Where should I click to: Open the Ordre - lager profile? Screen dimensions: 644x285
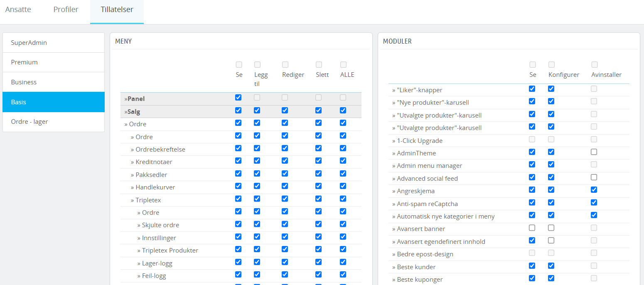[54, 122]
